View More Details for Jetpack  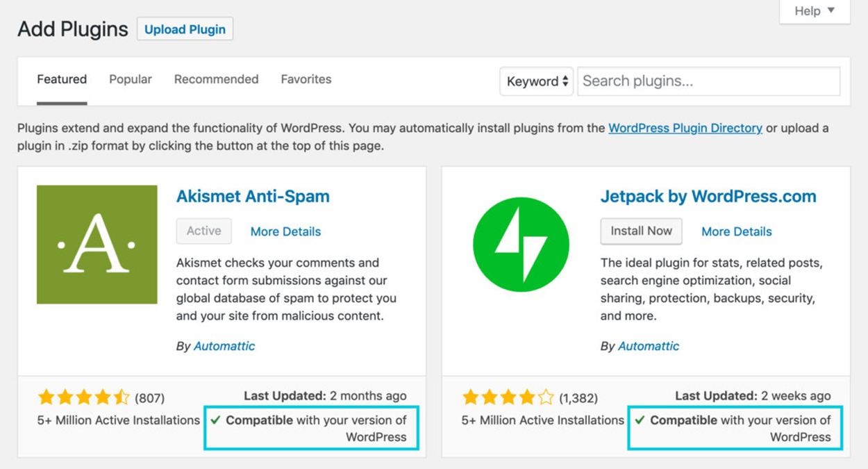tap(737, 231)
